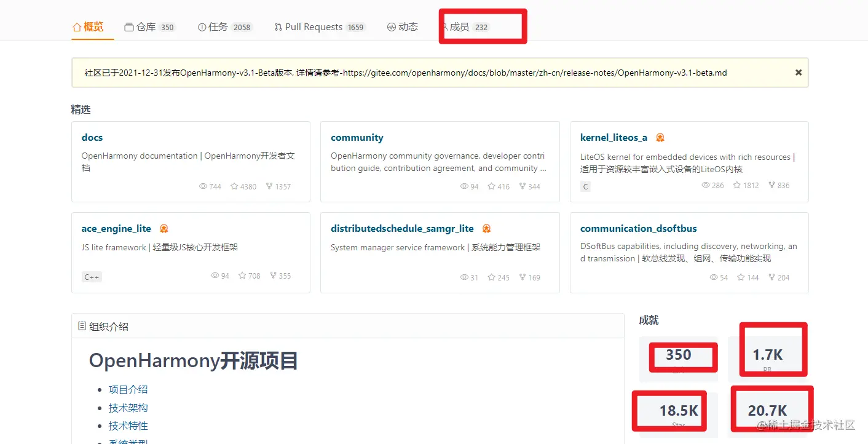Click the 1812 star count on kernel_liteos_a

pos(751,185)
